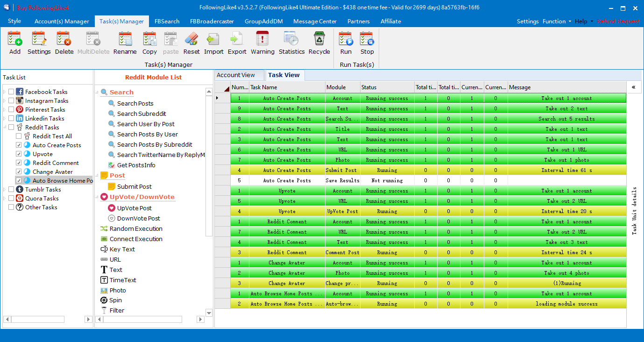Select Key Text module

pyautogui.click(x=122, y=249)
